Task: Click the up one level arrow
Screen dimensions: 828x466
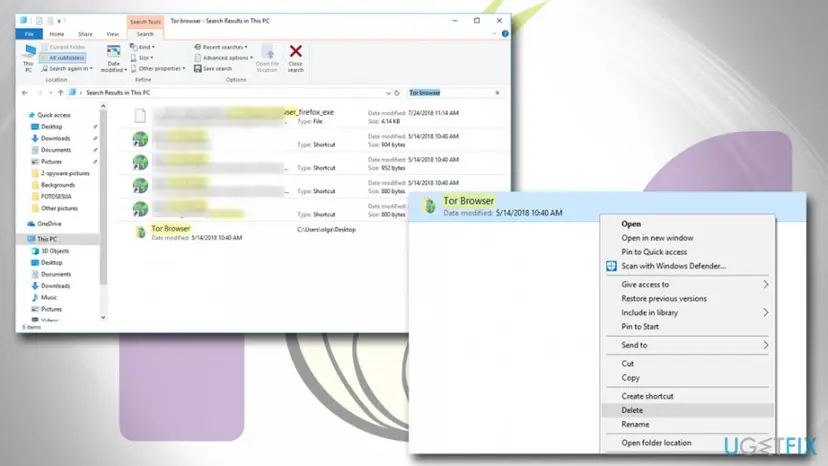Action: pos(60,93)
